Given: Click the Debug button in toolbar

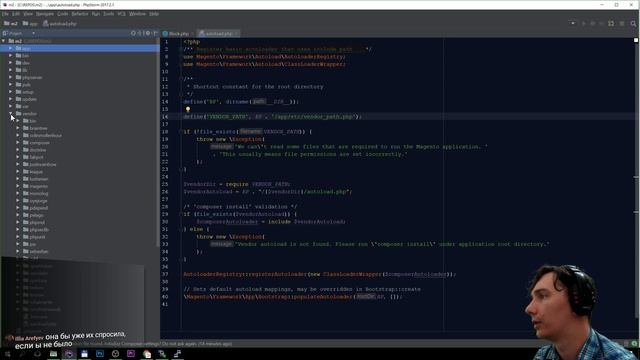Looking at the screenshot, I should pyautogui.click(x=593, y=24).
